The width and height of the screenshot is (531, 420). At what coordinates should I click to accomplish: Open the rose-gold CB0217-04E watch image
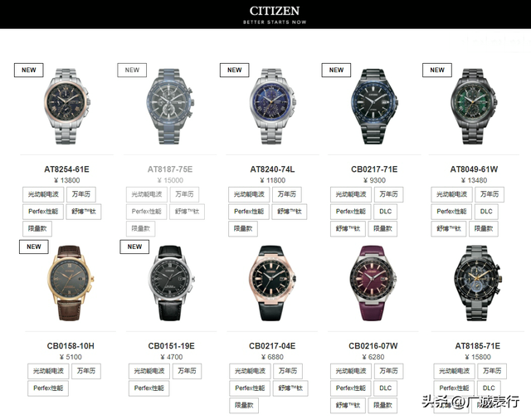(x=271, y=283)
